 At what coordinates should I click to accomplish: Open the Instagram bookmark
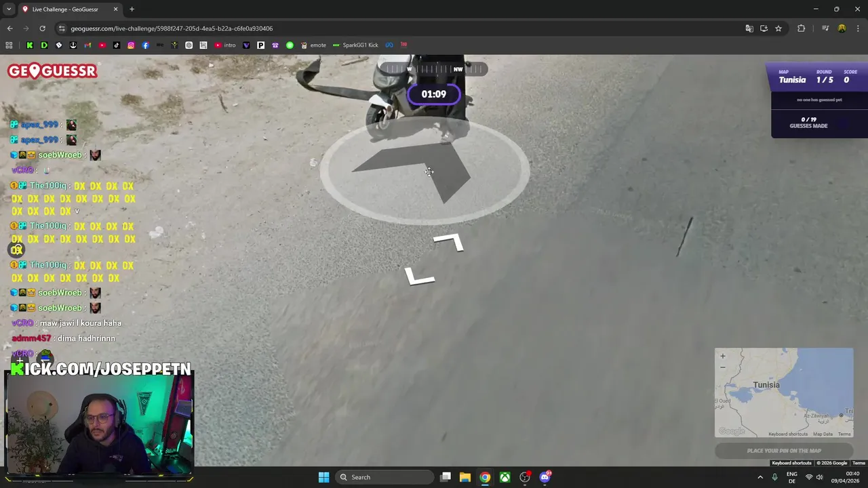pyautogui.click(x=131, y=45)
